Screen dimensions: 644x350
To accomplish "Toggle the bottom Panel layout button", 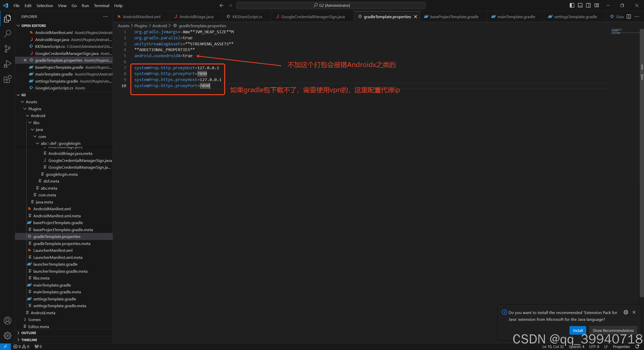I will [580, 5].
